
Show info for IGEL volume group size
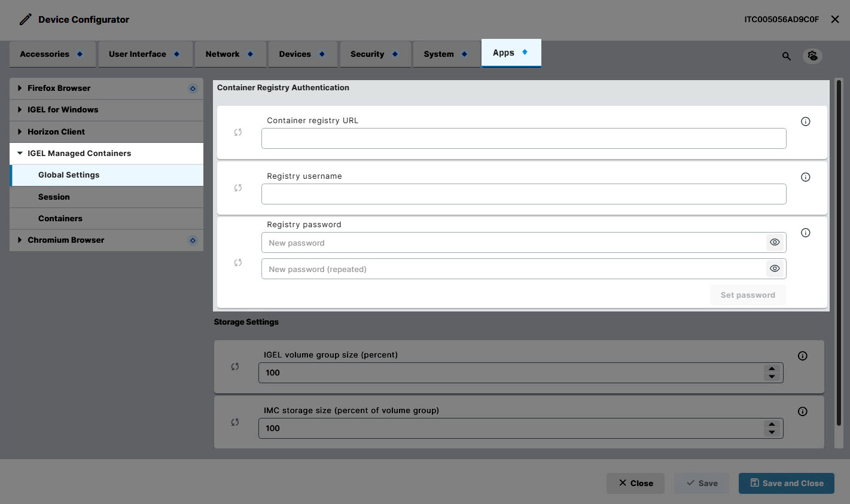[803, 356]
